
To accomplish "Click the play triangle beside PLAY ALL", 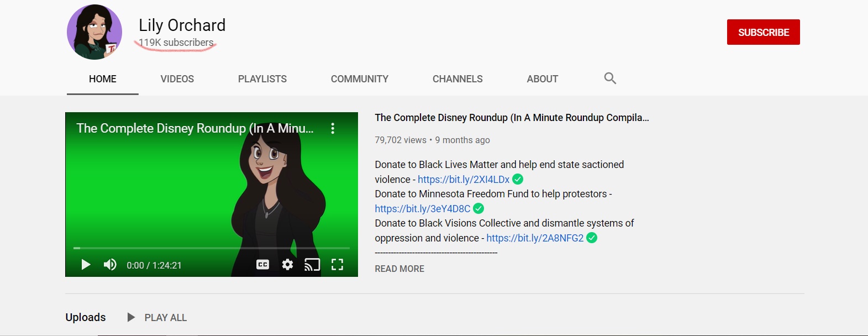I will click(131, 317).
